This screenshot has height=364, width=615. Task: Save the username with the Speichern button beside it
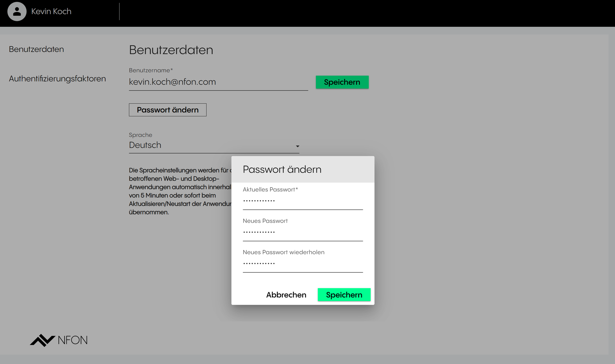tap(342, 82)
